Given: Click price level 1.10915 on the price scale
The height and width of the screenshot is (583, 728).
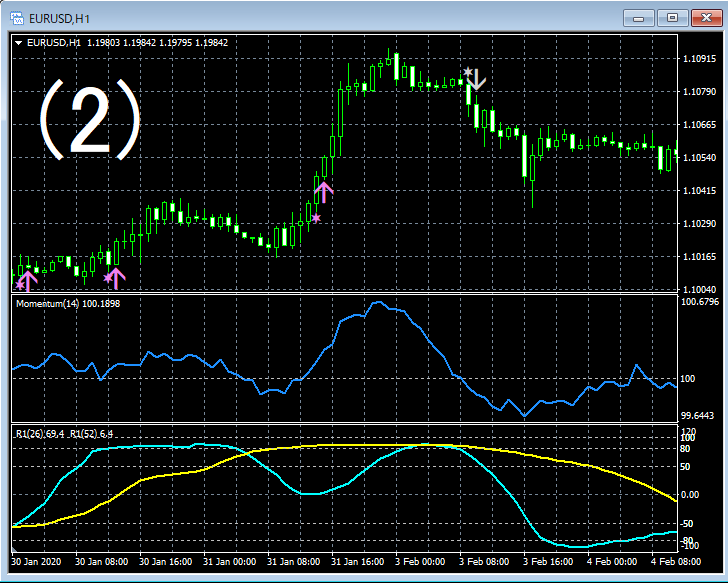Looking at the screenshot, I should coord(699,58).
